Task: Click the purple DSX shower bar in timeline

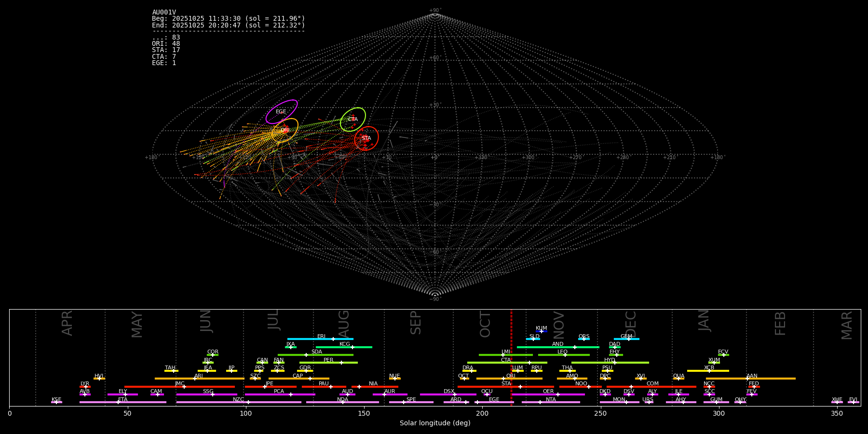Action: click(448, 394)
